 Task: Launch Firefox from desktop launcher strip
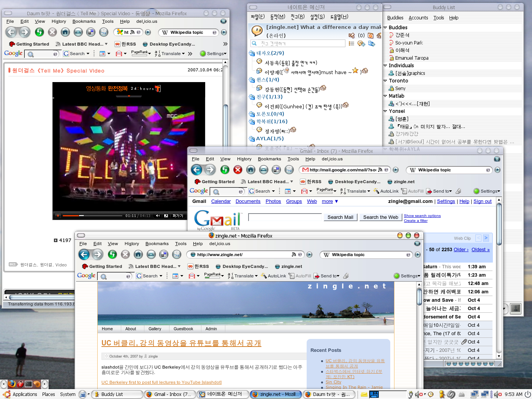[12, 384]
